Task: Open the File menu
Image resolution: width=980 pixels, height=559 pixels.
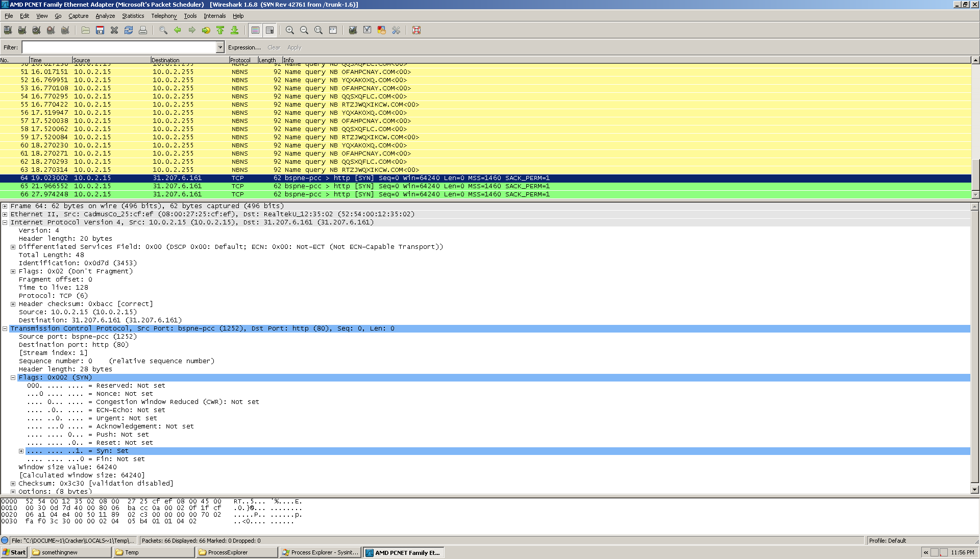Action: coord(9,16)
